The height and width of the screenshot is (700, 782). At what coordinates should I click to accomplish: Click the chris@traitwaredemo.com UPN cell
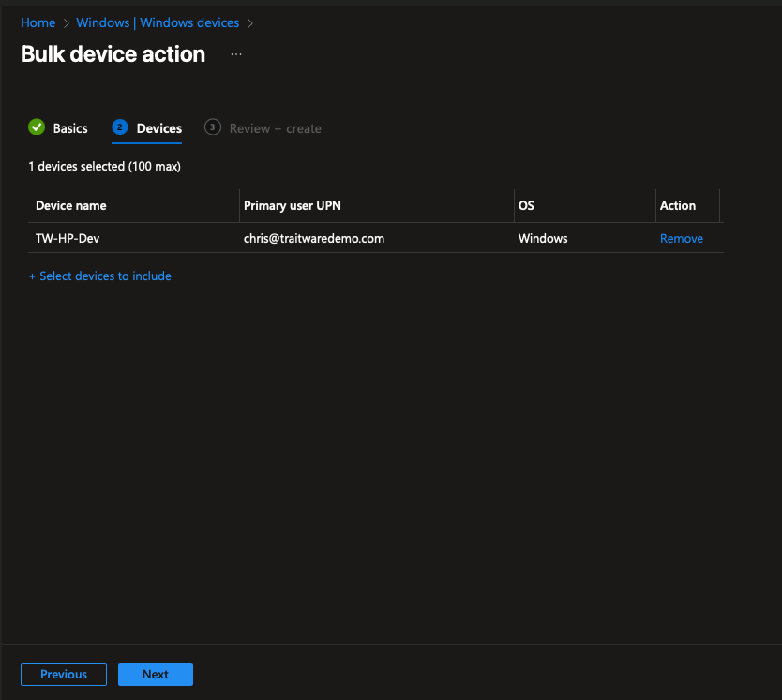click(314, 238)
